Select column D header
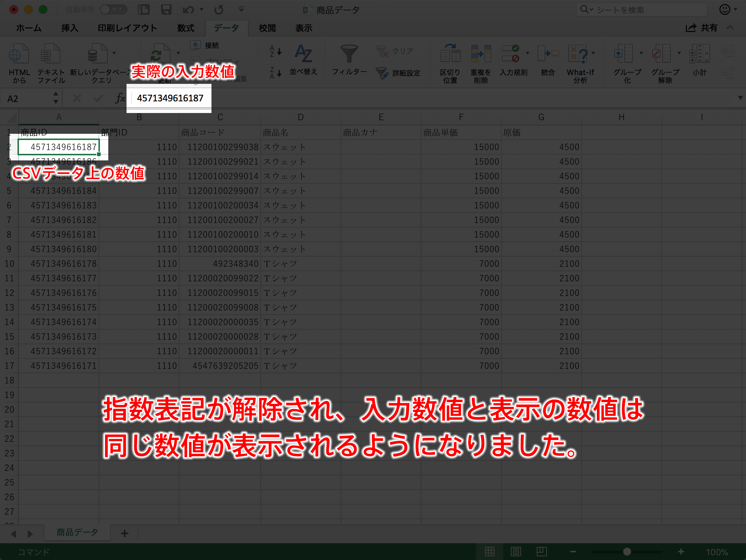Viewport: 746px width, 560px height. 300,117
